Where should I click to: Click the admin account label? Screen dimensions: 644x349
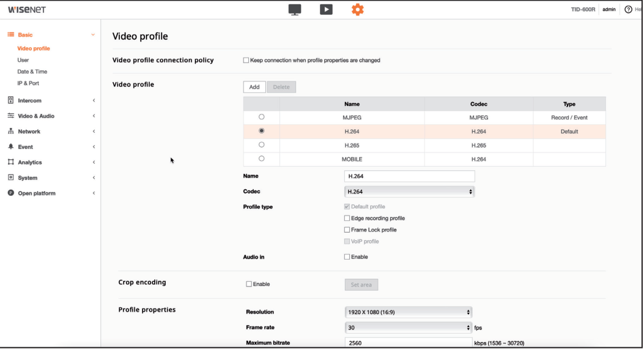pyautogui.click(x=609, y=9)
